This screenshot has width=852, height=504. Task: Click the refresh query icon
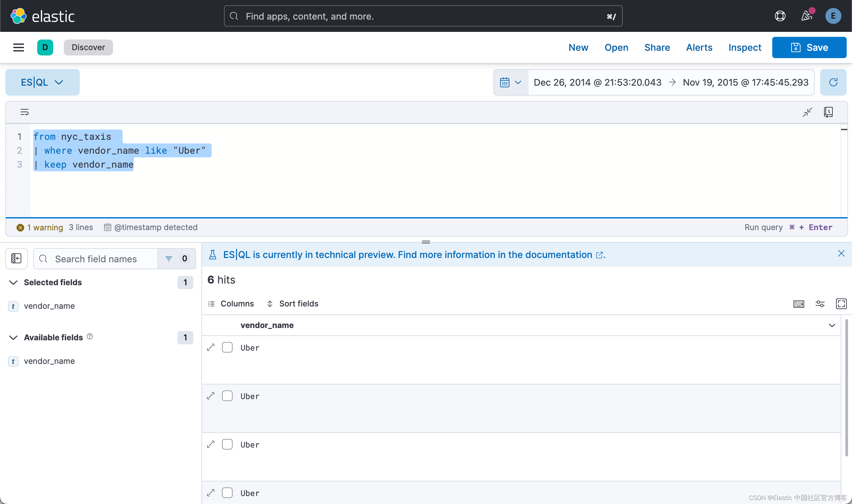[833, 82]
